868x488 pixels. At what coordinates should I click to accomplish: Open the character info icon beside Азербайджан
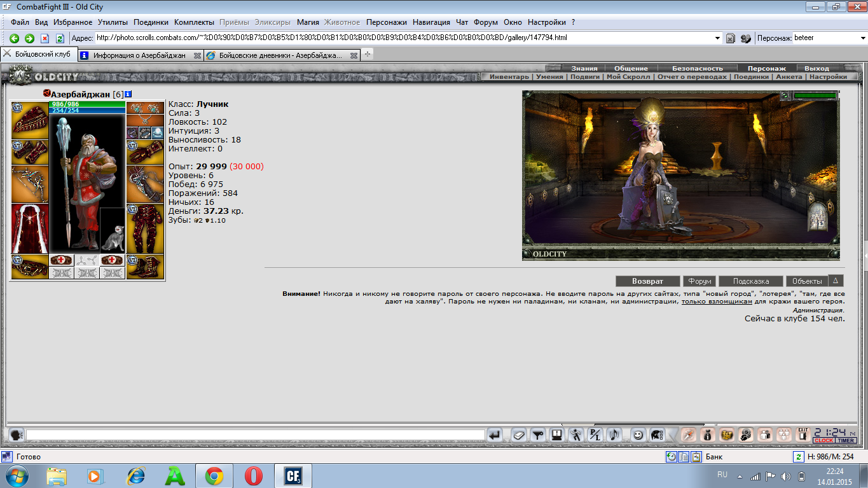point(128,94)
